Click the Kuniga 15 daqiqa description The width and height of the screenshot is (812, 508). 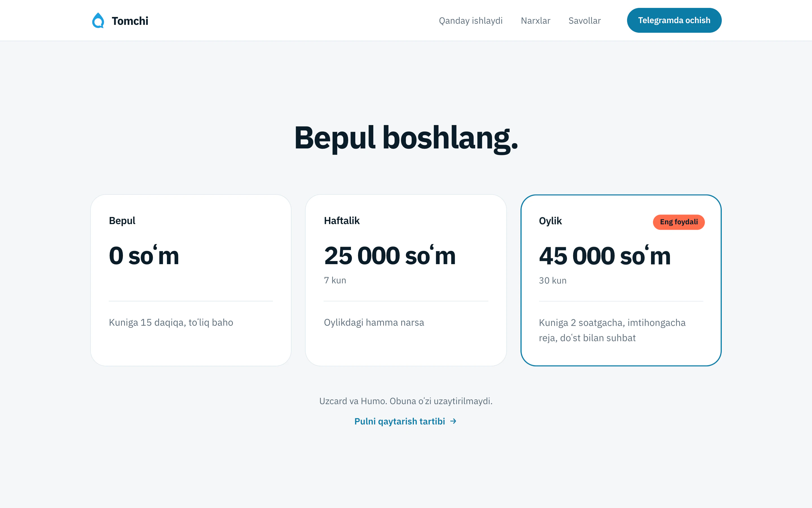tap(171, 322)
